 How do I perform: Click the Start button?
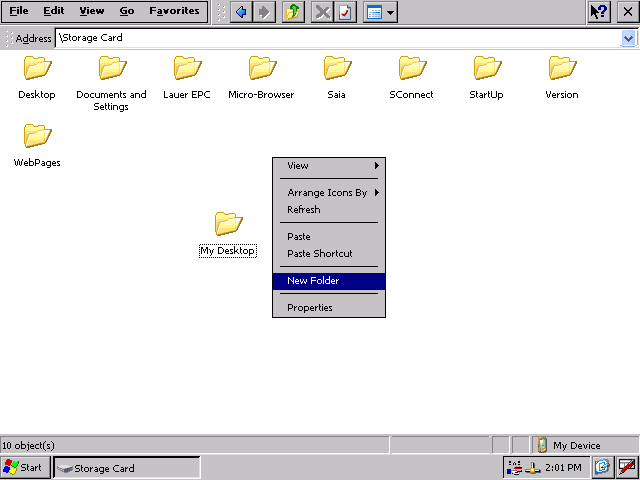(x=25, y=467)
